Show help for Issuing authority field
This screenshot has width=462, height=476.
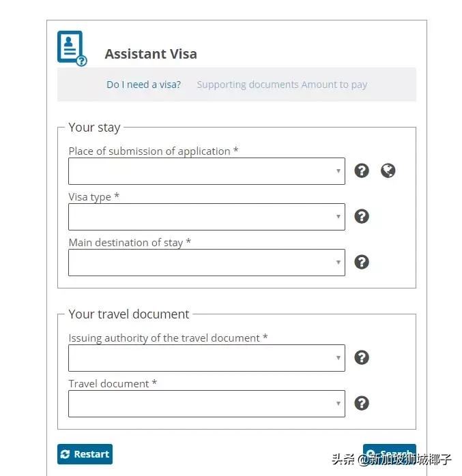pos(362,357)
